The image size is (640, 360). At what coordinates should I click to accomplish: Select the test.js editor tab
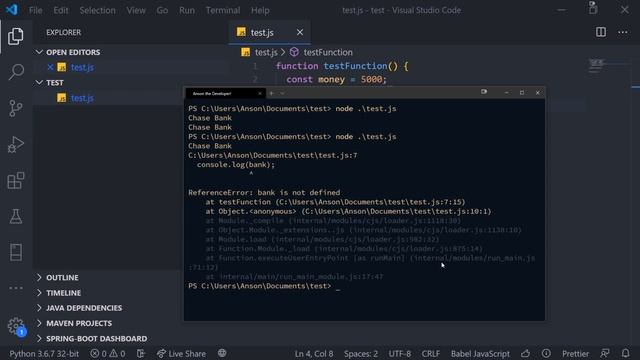(x=269, y=32)
